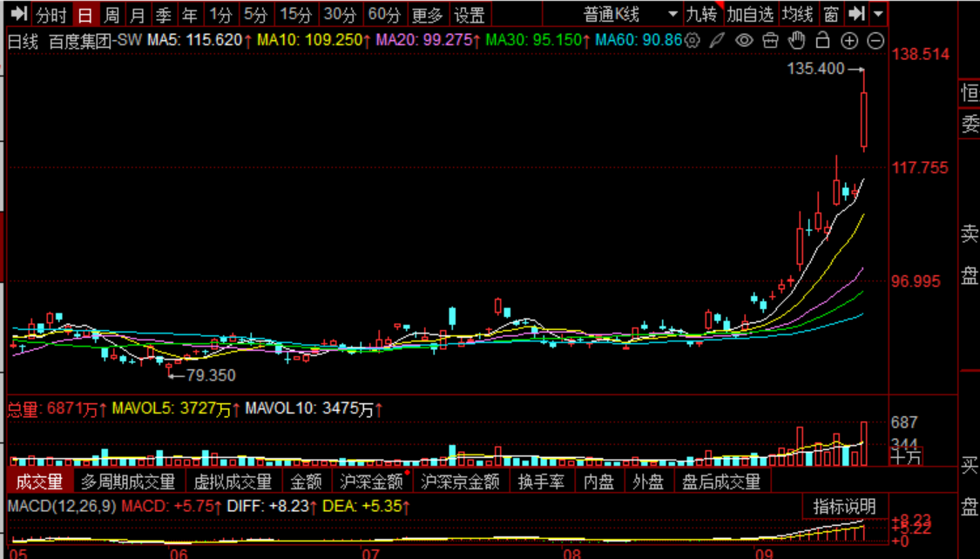Click the MACD(12,26,9) indicator label
Screen dimensions: 980x559
click(62, 506)
